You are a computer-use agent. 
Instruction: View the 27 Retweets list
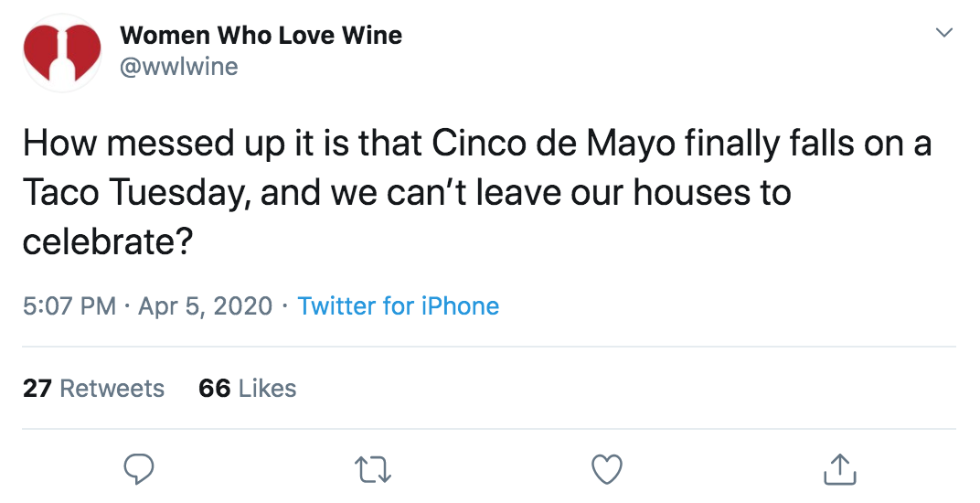(94, 388)
